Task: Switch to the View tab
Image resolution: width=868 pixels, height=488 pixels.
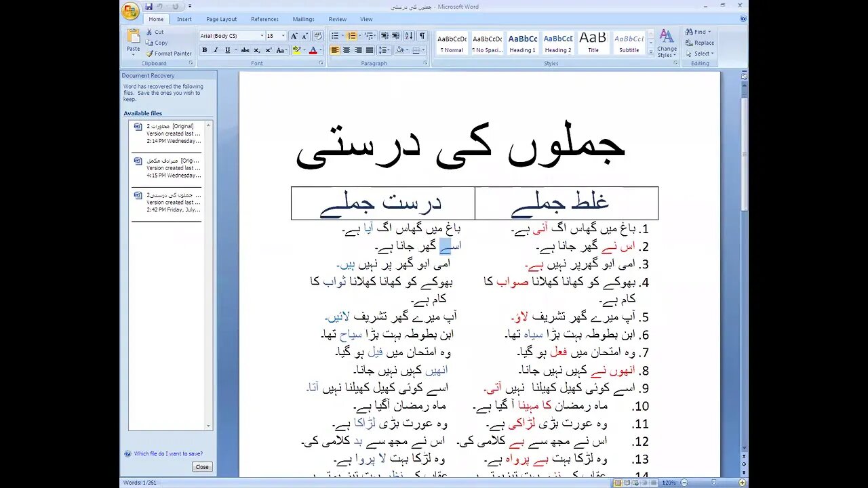Action: [x=366, y=19]
